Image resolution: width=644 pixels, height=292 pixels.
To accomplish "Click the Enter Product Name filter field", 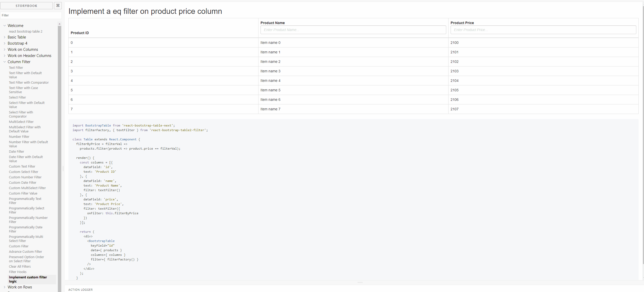I will point(353,30).
